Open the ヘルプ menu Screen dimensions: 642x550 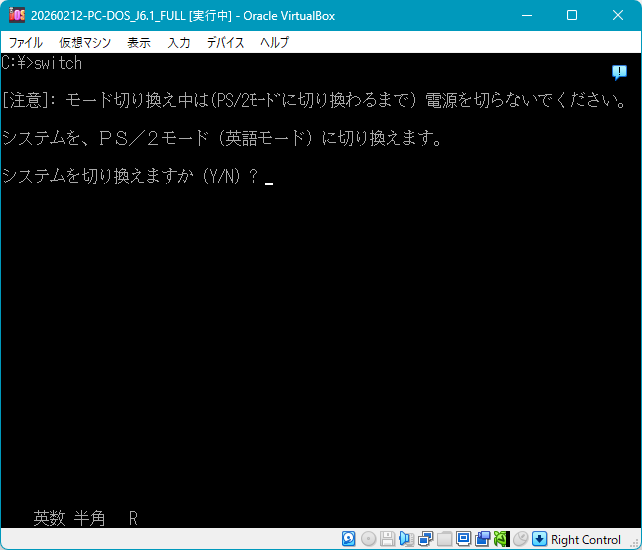coord(274,43)
